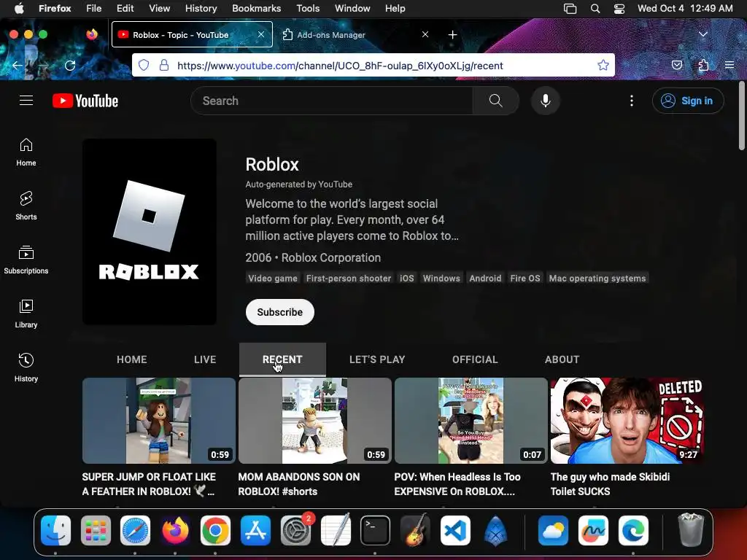
Task: Launch Finder from the Dock
Action: click(x=55, y=530)
